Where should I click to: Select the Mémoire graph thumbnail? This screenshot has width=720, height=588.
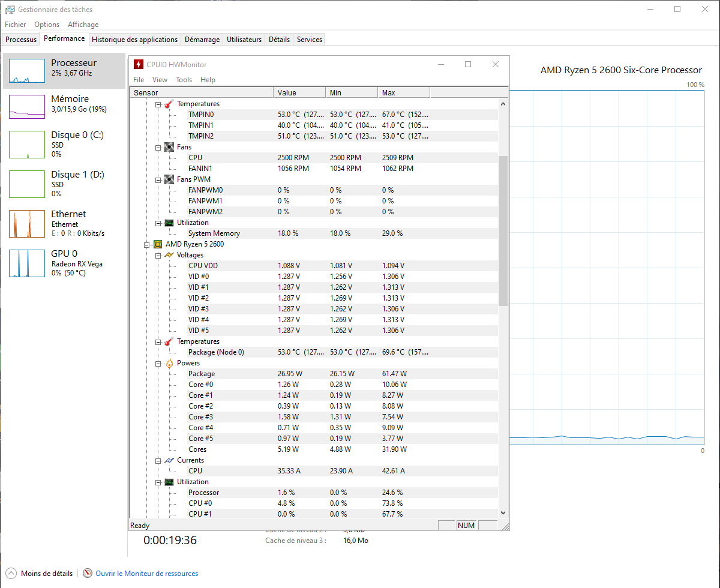[27, 107]
